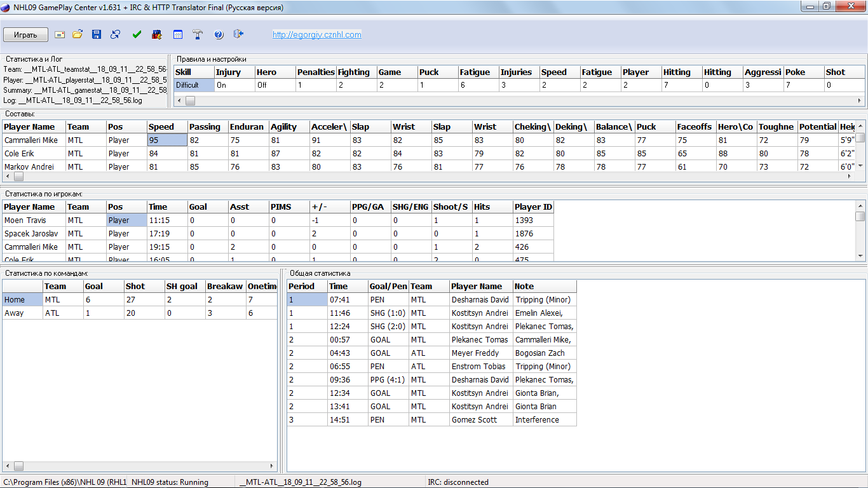Select the Difficult skill cell
Viewport: 868px width, 488px height.
tap(194, 85)
